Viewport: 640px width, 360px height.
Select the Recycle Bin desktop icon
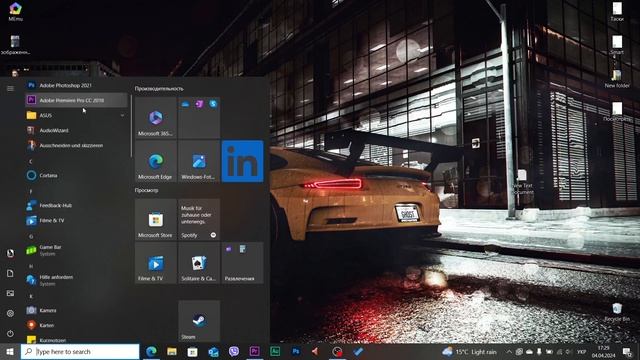click(x=617, y=312)
